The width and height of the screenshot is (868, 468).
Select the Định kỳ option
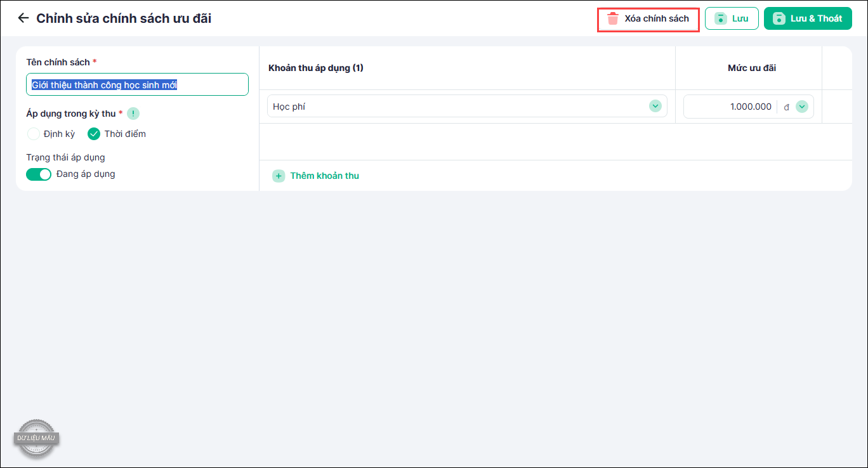click(x=51, y=134)
